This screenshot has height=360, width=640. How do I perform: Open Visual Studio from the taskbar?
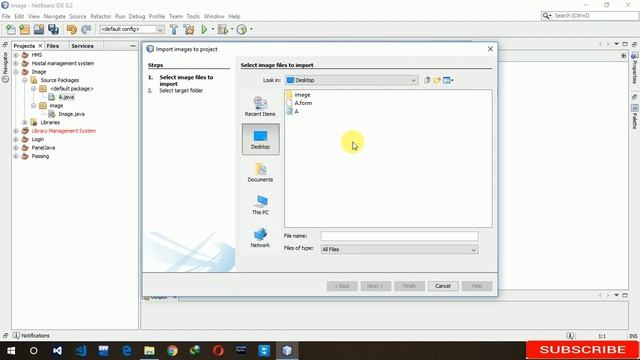click(x=57, y=351)
